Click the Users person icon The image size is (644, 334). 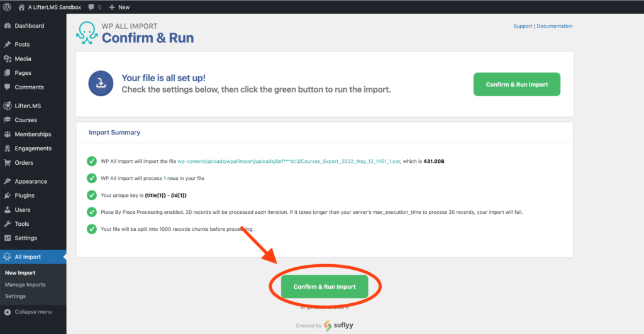pyautogui.click(x=8, y=209)
